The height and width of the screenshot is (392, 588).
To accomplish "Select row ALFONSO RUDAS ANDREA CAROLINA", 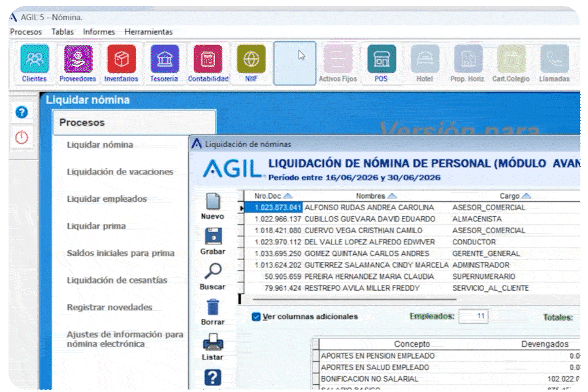I will [x=412, y=208].
